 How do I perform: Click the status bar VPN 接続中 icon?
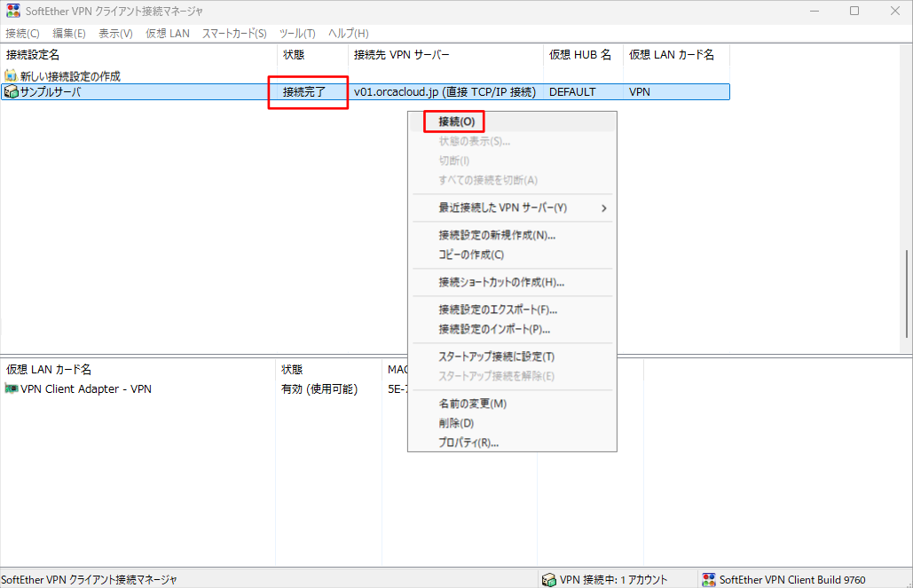pyautogui.click(x=548, y=580)
